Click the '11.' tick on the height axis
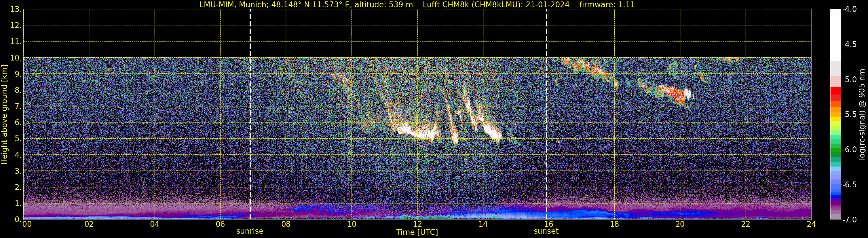 16,42
